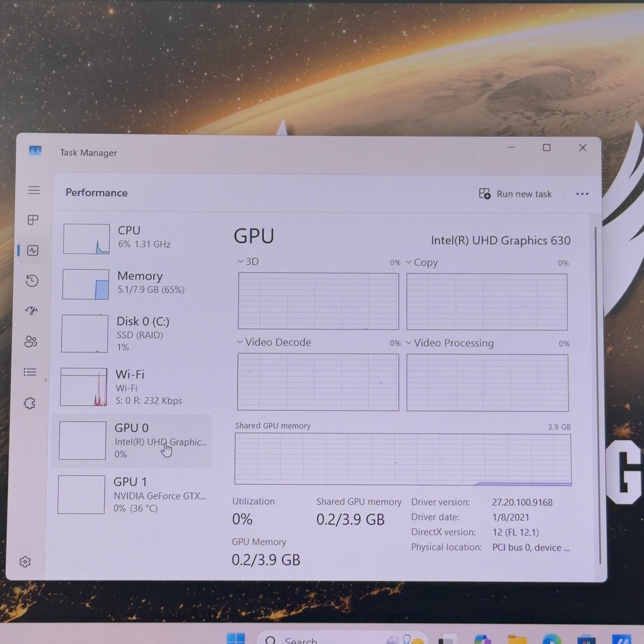Open the three-dots more options menu
Screen dimensions: 644x644
pyautogui.click(x=582, y=194)
